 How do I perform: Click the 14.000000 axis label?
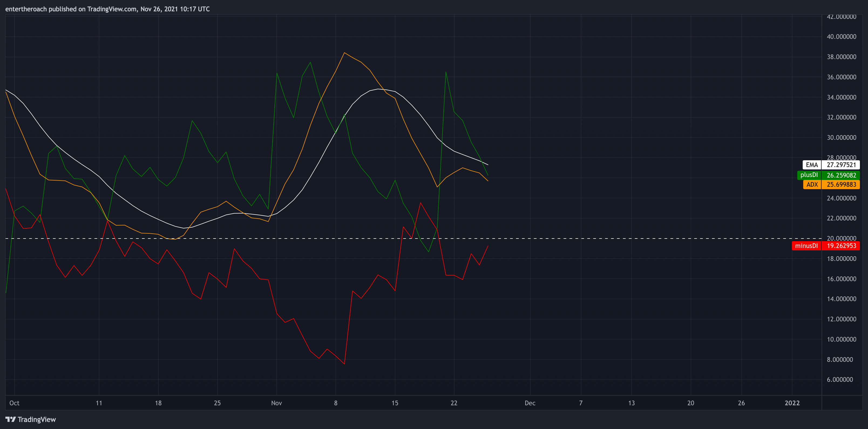[x=841, y=299]
